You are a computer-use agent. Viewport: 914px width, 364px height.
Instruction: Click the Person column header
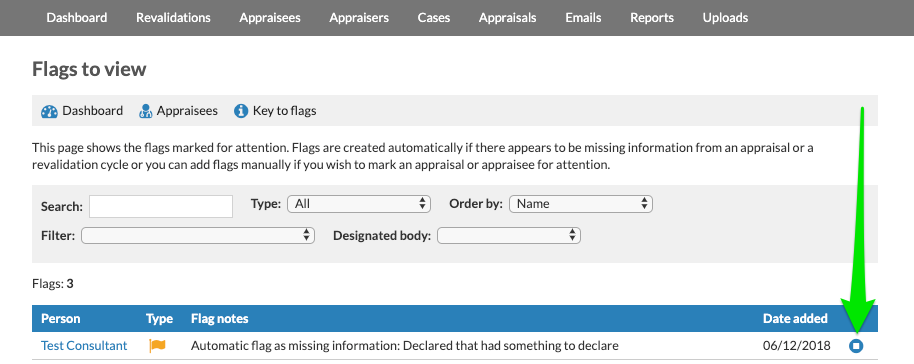[61, 318]
